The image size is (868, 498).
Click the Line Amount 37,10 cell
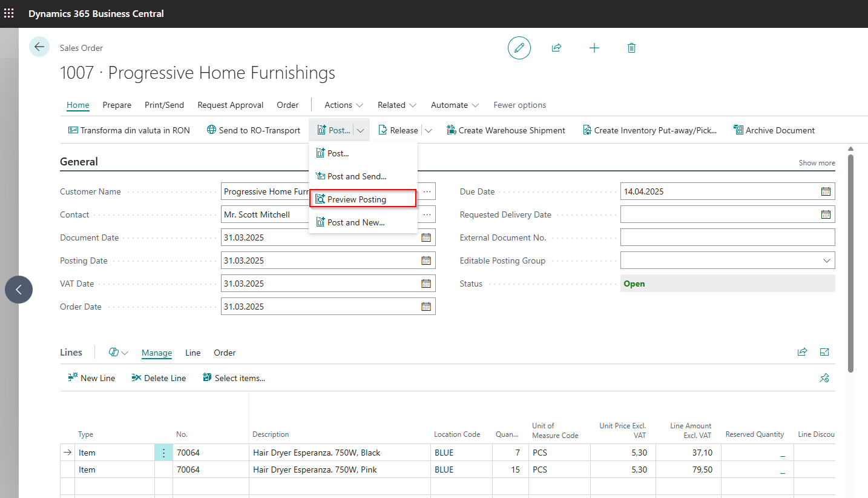click(688, 453)
